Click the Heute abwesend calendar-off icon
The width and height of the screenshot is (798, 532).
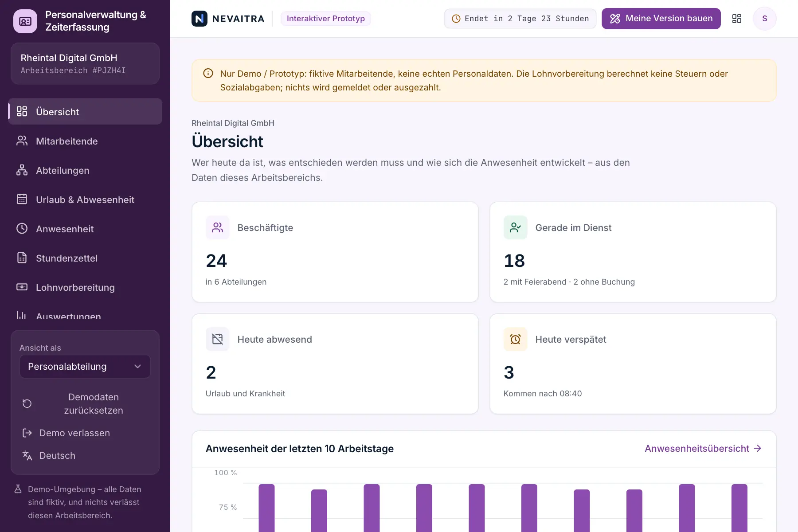tap(217, 339)
